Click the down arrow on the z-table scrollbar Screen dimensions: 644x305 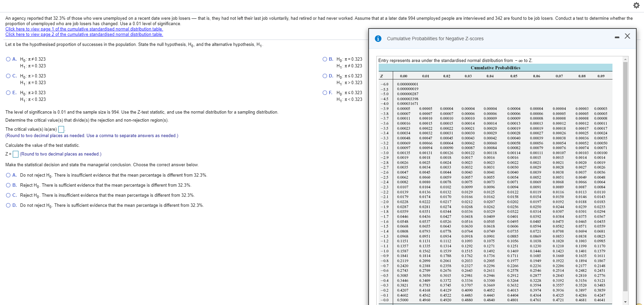click(625, 301)
